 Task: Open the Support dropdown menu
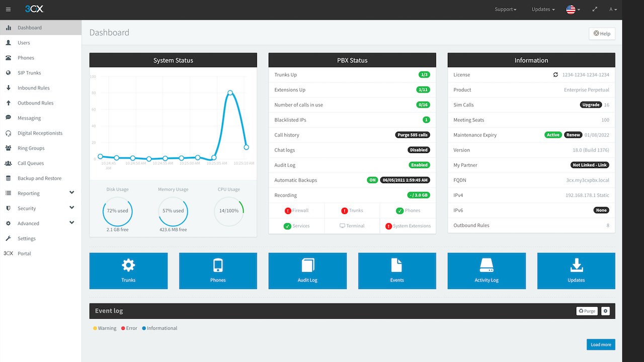point(505,10)
